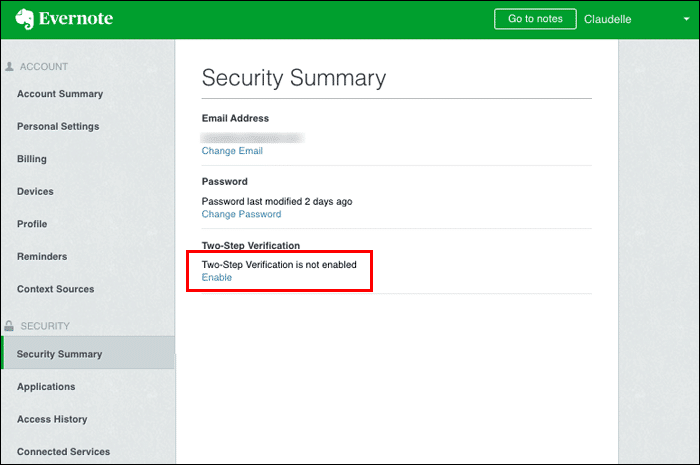Click the Password section heading
This screenshot has height=465, width=700.
tap(225, 182)
